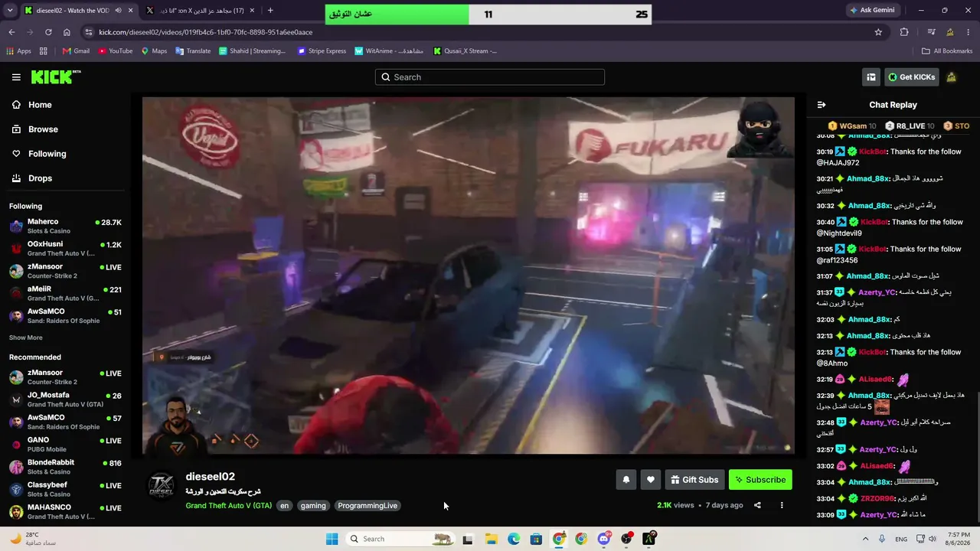
Task: Click the notification bell for dieseel02
Action: coord(626,480)
